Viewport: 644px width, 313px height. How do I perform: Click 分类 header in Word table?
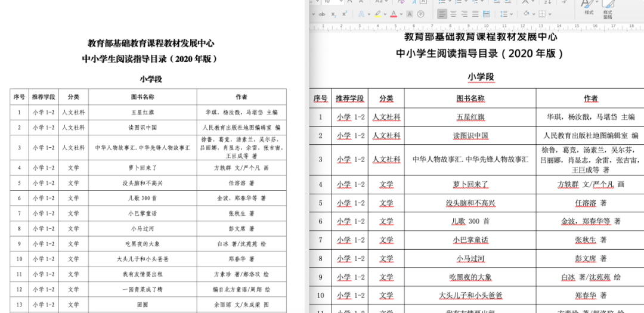386,98
